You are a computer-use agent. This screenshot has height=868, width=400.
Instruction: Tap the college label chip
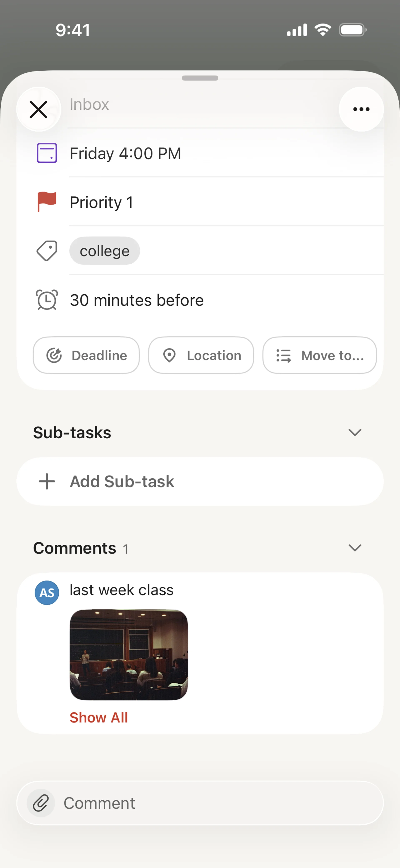click(105, 251)
